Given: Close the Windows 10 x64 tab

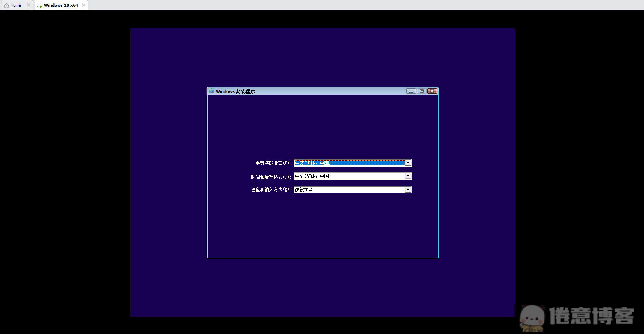Looking at the screenshot, I should point(83,5).
